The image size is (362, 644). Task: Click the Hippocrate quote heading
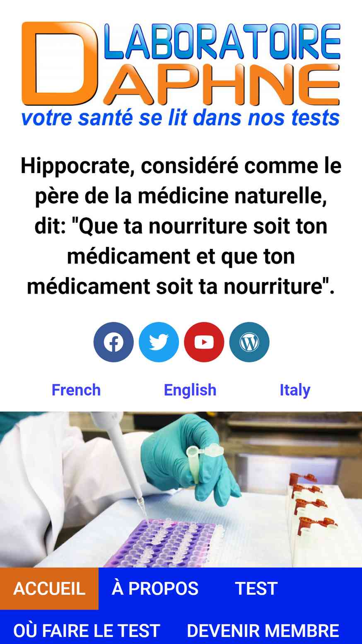coord(181,226)
